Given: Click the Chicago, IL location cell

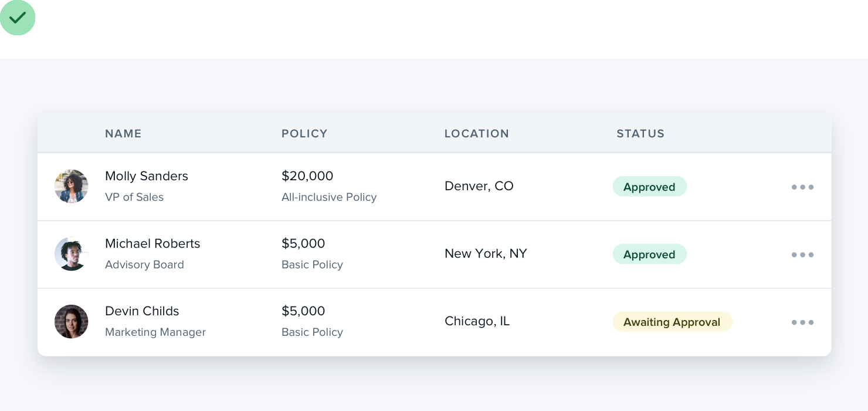Looking at the screenshot, I should pyautogui.click(x=477, y=321).
